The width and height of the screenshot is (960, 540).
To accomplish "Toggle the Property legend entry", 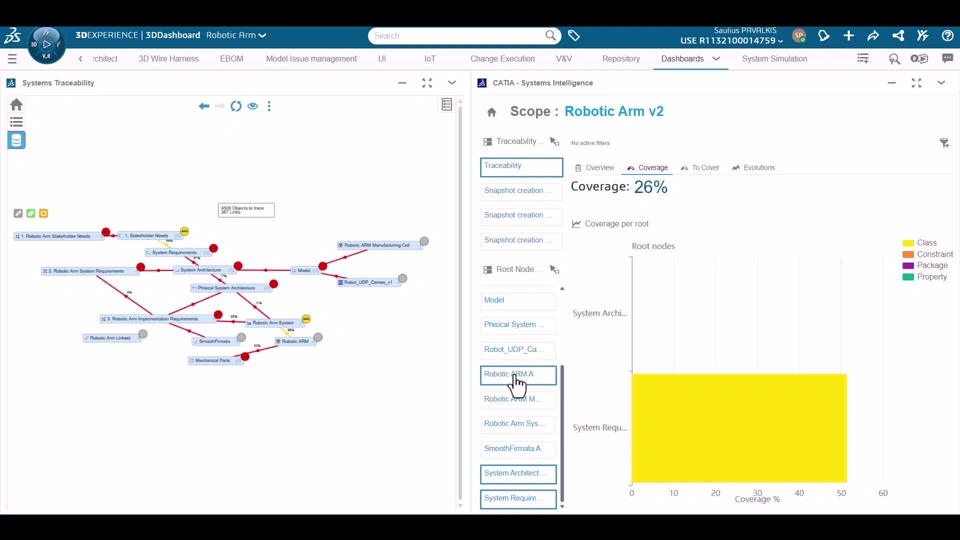I will click(924, 277).
